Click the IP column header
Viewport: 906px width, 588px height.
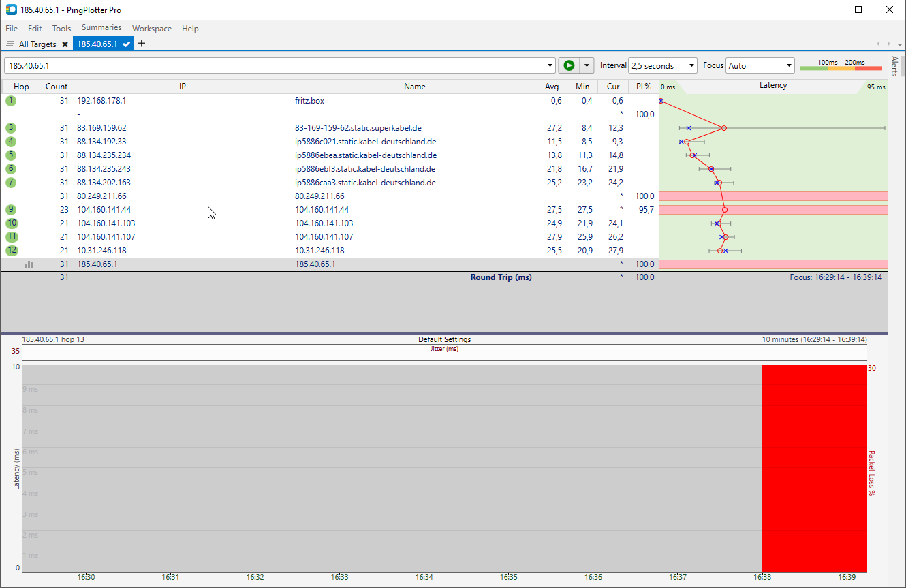click(x=183, y=87)
